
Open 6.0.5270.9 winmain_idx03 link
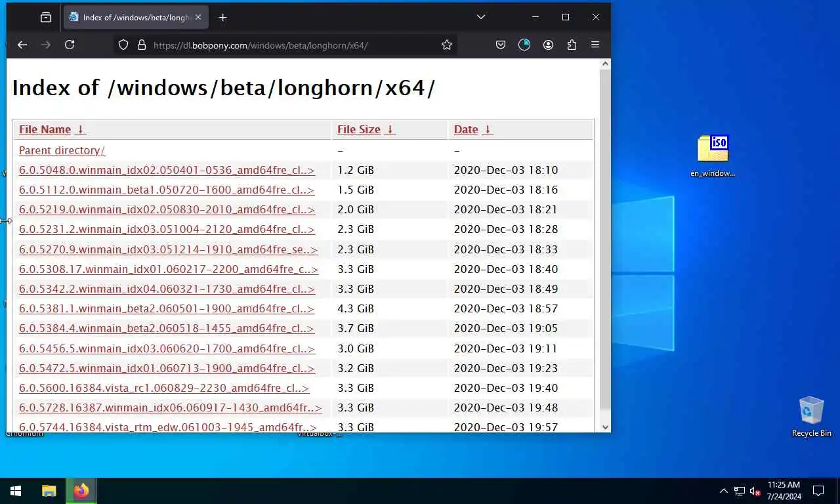click(x=168, y=249)
